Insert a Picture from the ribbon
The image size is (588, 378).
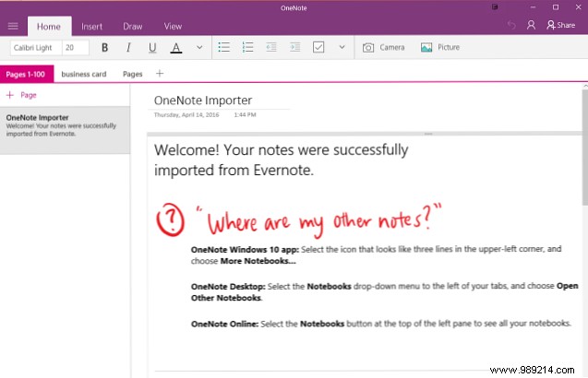tap(440, 48)
